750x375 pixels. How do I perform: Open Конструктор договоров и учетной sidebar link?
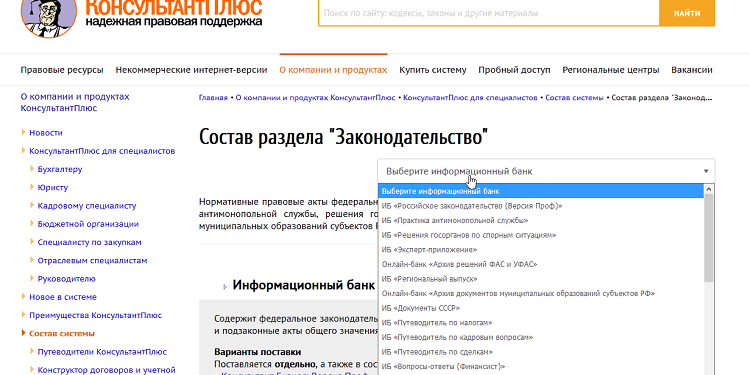(x=106, y=370)
